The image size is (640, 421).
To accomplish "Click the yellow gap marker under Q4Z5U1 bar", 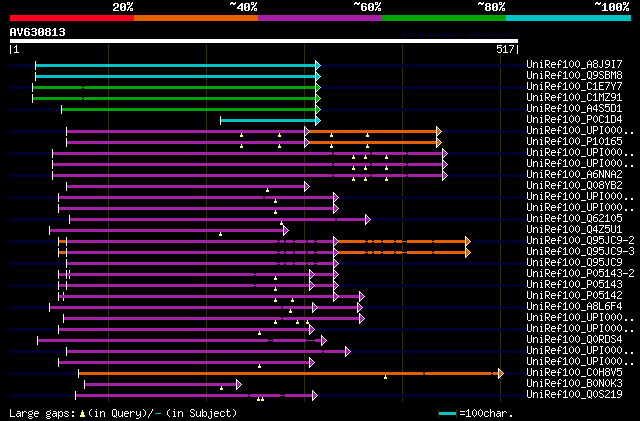I will tap(220, 234).
